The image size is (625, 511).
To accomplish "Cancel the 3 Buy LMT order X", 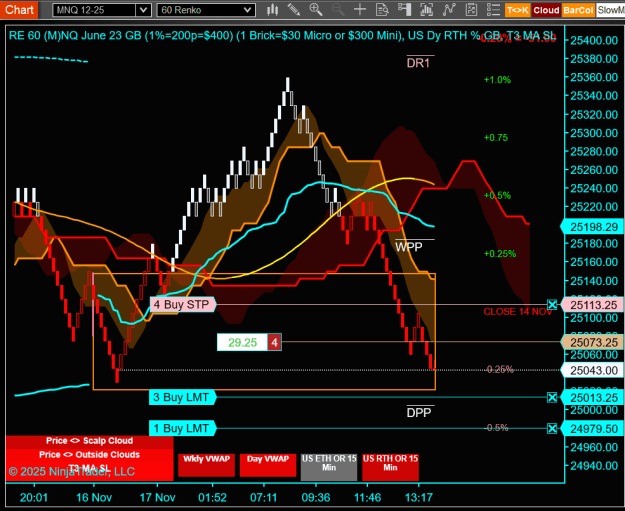I will click(552, 397).
